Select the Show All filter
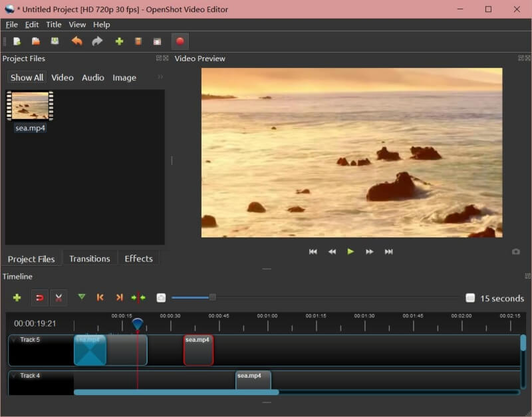This screenshot has height=417, width=532. coord(27,78)
